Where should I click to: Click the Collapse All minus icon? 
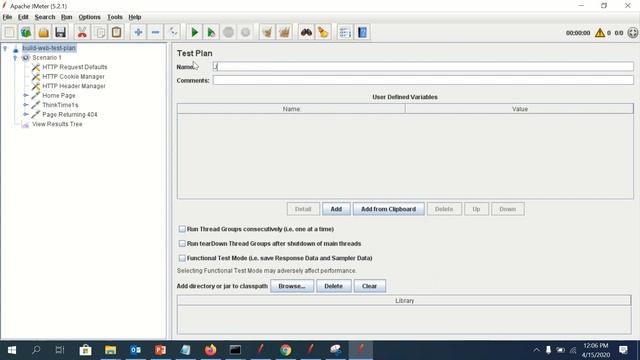tap(156, 32)
